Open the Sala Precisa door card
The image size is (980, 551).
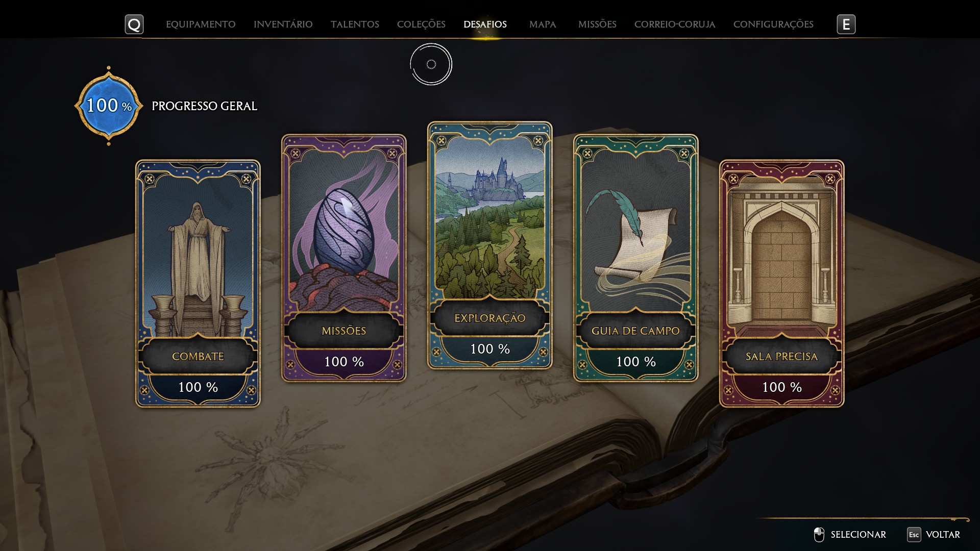click(781, 283)
